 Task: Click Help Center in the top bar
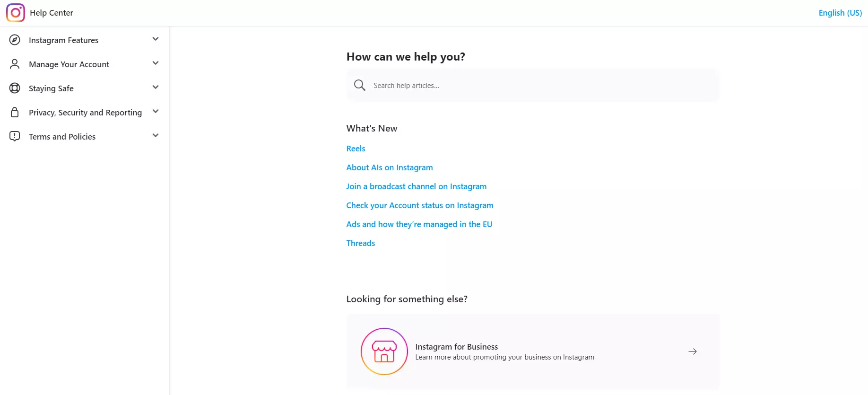click(52, 13)
